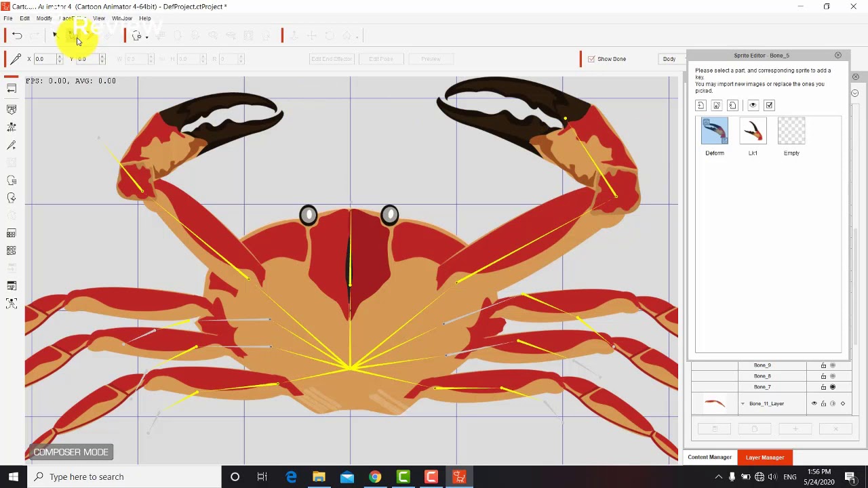Click the lower grid icon in left sidebar
This screenshot has height=488, width=868.
point(12,251)
